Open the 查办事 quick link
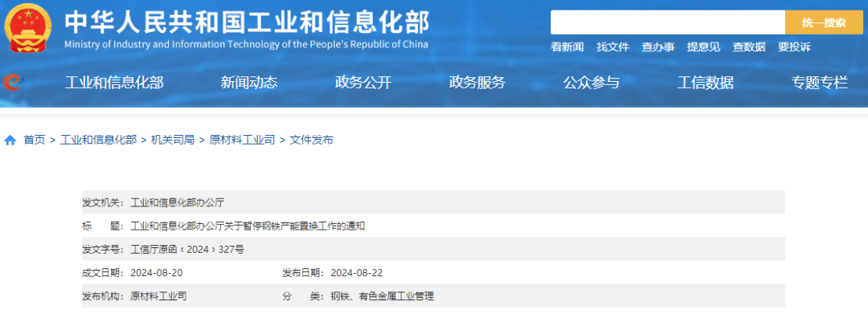The width and height of the screenshot is (868, 330). pyautogui.click(x=657, y=47)
